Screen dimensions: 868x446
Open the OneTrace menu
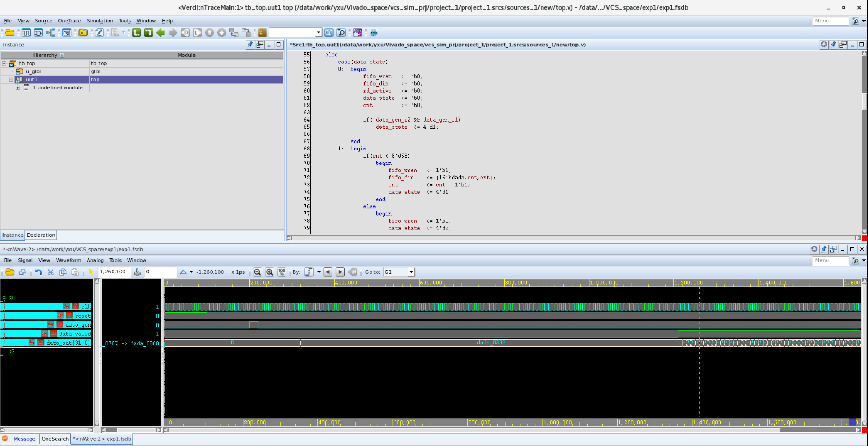point(69,21)
